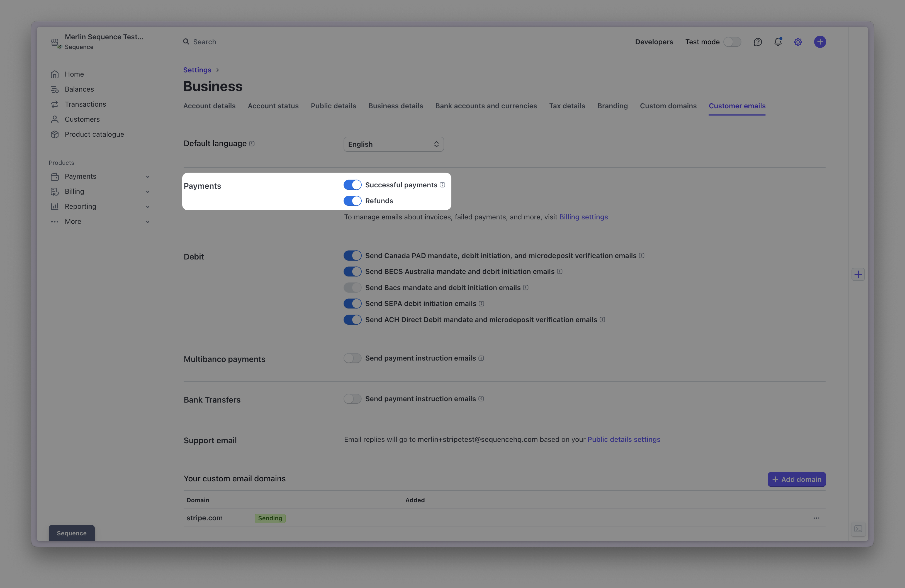
Task: Toggle SEPA debit initiation emails switch
Action: pos(352,303)
